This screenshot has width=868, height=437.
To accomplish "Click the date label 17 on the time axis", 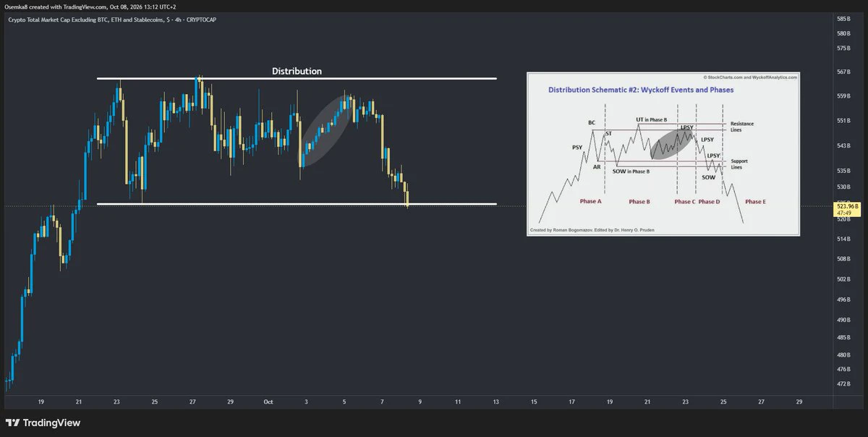I will (x=571, y=401).
